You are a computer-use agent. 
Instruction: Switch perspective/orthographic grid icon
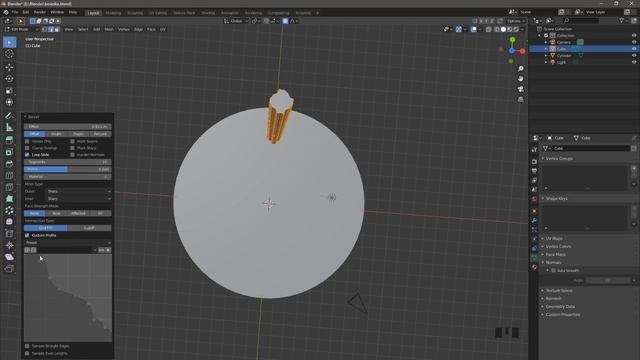[520, 99]
